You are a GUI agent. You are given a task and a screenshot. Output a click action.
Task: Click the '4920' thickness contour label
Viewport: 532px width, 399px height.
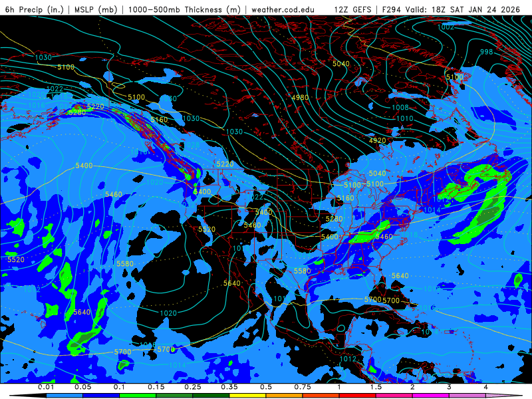pos(377,140)
